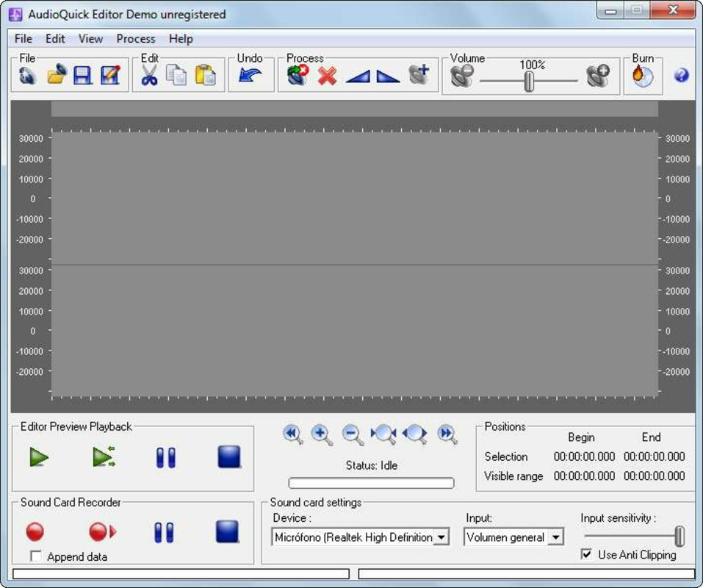703x588 pixels.
Task: Open the Burn disc icon
Action: [x=643, y=76]
